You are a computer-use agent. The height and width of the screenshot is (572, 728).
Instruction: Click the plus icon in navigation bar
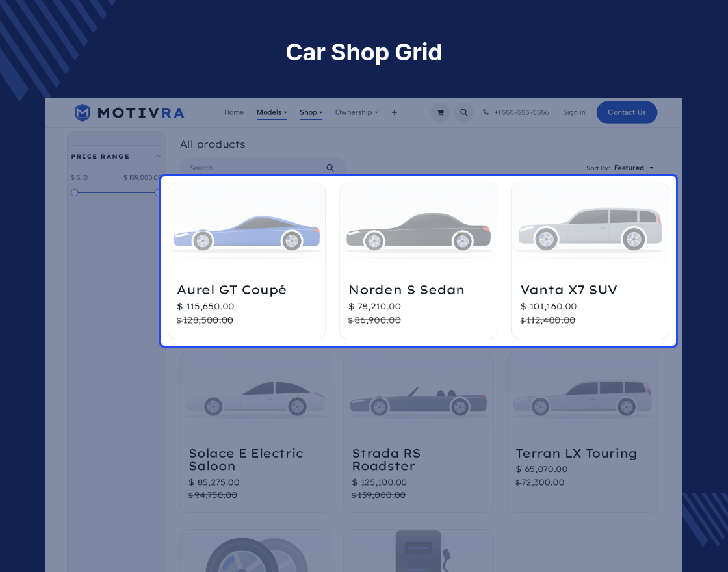394,112
